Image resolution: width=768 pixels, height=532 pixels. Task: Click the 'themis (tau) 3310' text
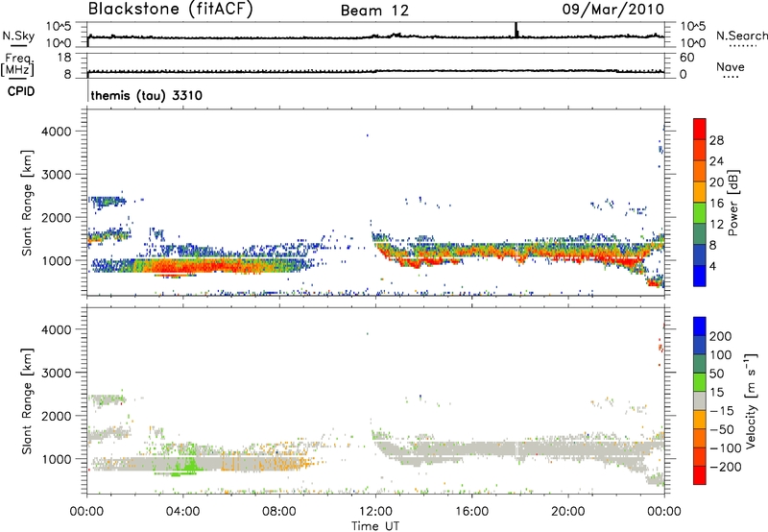pyautogui.click(x=147, y=95)
